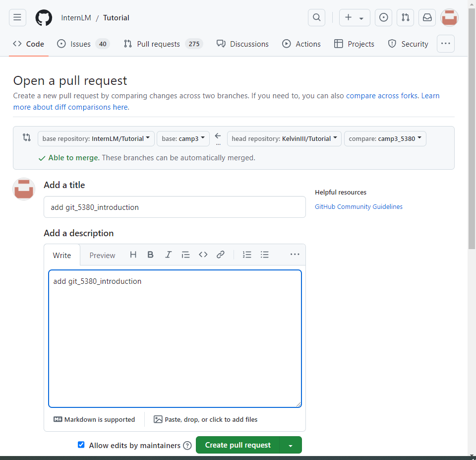Click the Issues count badge 40
Viewport: 476px width, 460px height.
(x=103, y=44)
